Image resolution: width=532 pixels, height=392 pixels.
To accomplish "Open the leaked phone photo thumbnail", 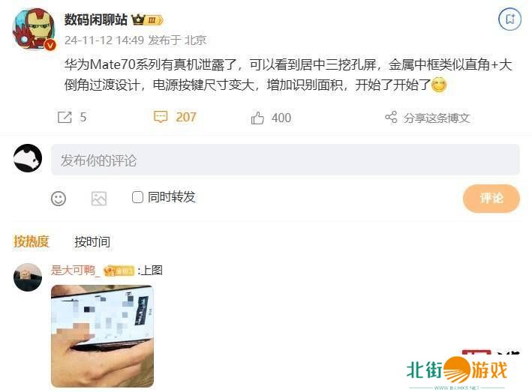I will point(102,336).
